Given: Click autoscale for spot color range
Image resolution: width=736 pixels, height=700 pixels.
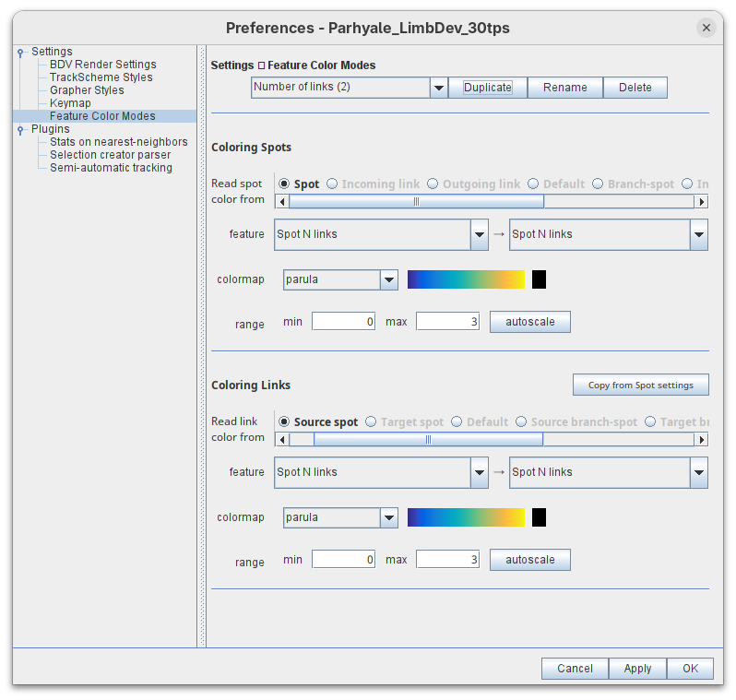Looking at the screenshot, I should [529, 322].
